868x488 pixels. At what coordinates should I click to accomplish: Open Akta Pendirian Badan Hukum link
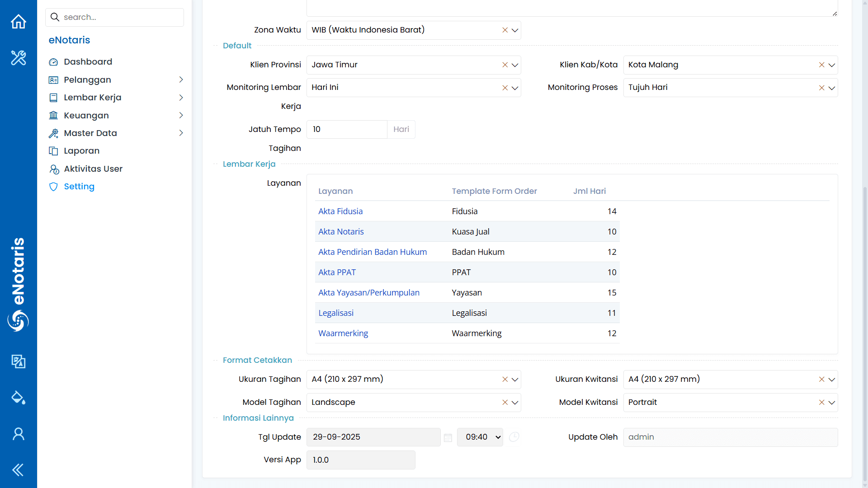coord(373,252)
